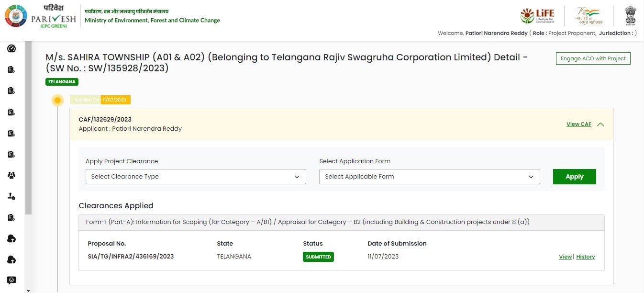Click the Azadi Ka Amrit Mahotsav logo
644x293 pixels.
[x=589, y=16]
